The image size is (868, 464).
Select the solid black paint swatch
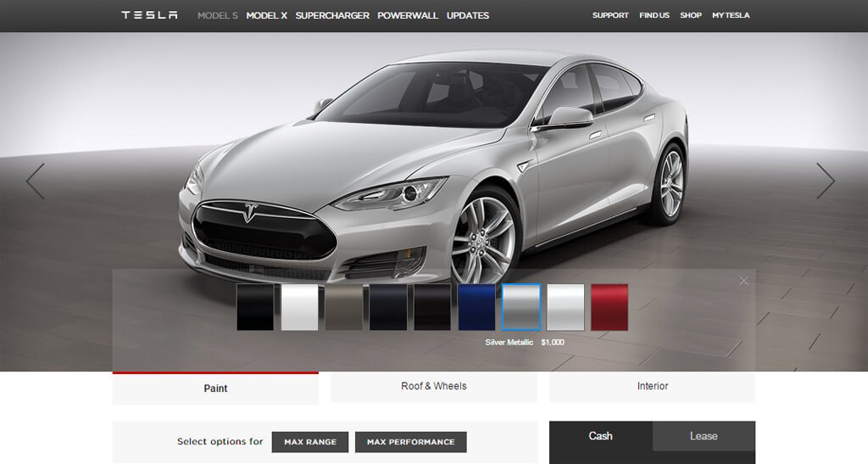tap(255, 307)
